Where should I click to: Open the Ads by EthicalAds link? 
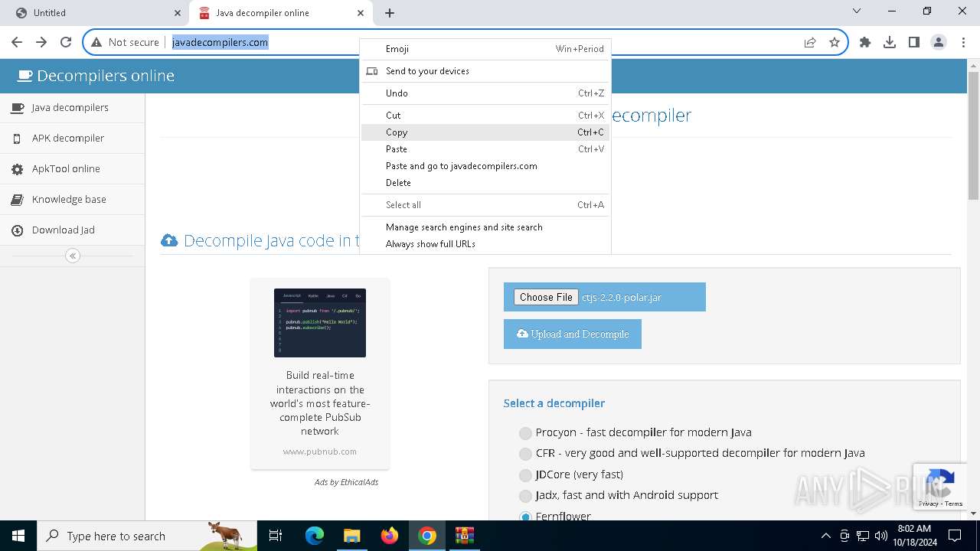[346, 482]
